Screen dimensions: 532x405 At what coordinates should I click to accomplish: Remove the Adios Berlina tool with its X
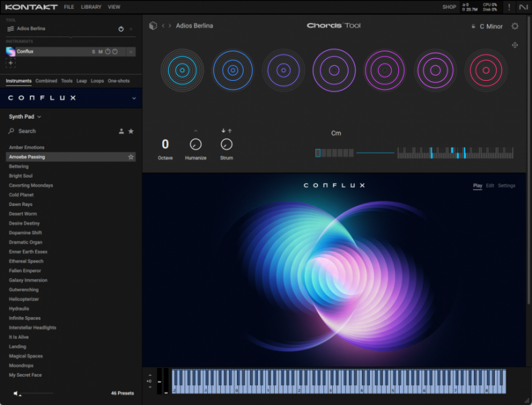click(131, 29)
